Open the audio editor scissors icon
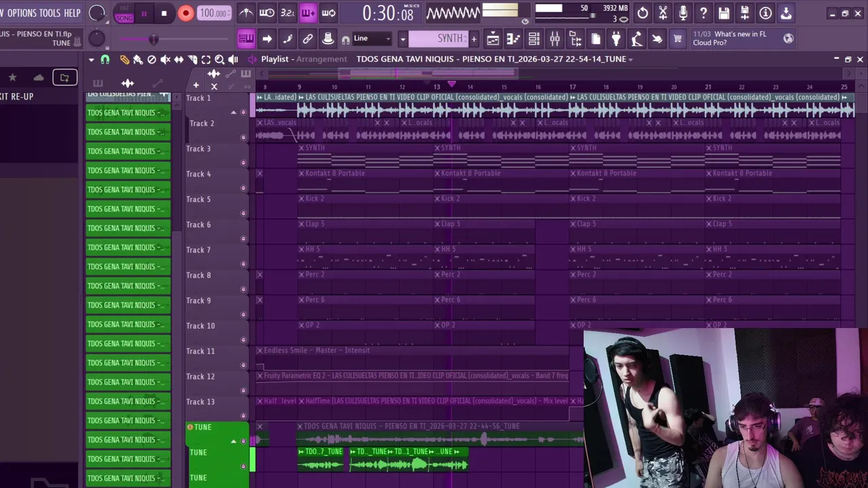 [x=663, y=13]
